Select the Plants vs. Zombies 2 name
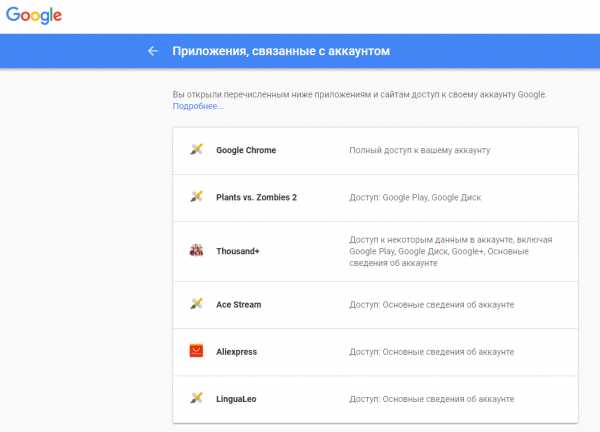This screenshot has width=600, height=432. pos(256,197)
